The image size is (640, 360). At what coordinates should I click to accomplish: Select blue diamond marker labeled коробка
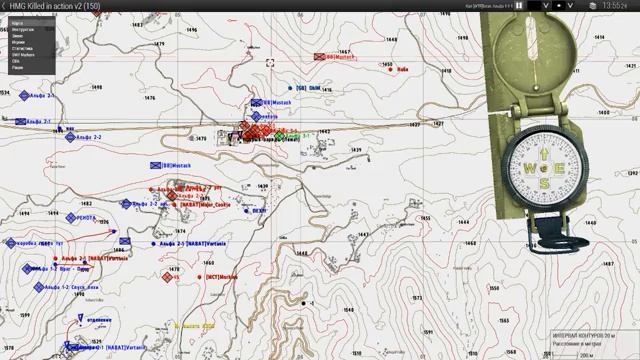coord(11,244)
